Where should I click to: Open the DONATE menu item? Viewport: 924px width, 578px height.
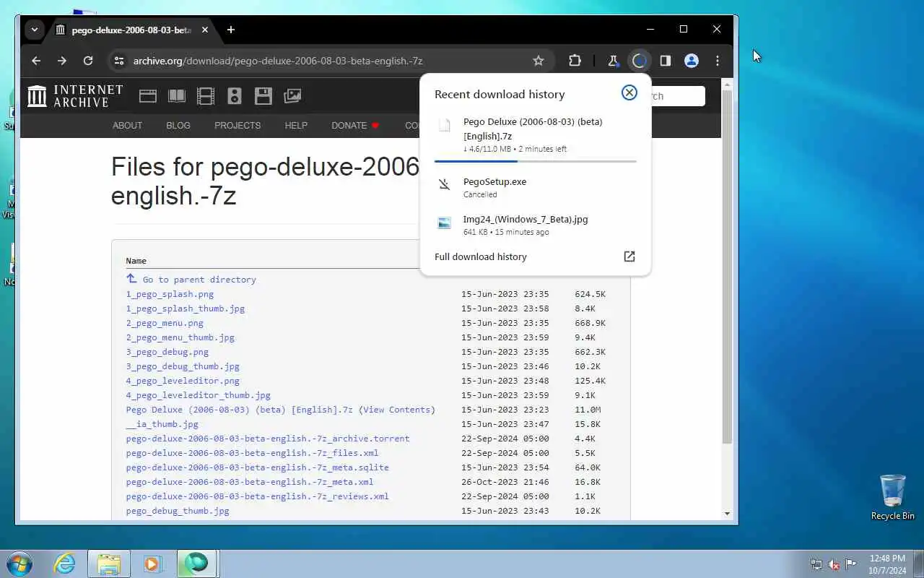[355, 125]
